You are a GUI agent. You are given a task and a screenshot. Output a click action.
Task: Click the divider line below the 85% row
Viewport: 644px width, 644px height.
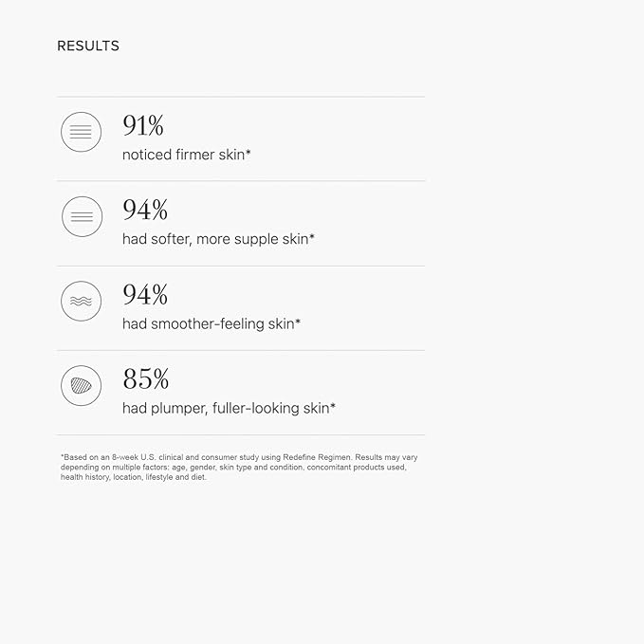tap(241, 435)
